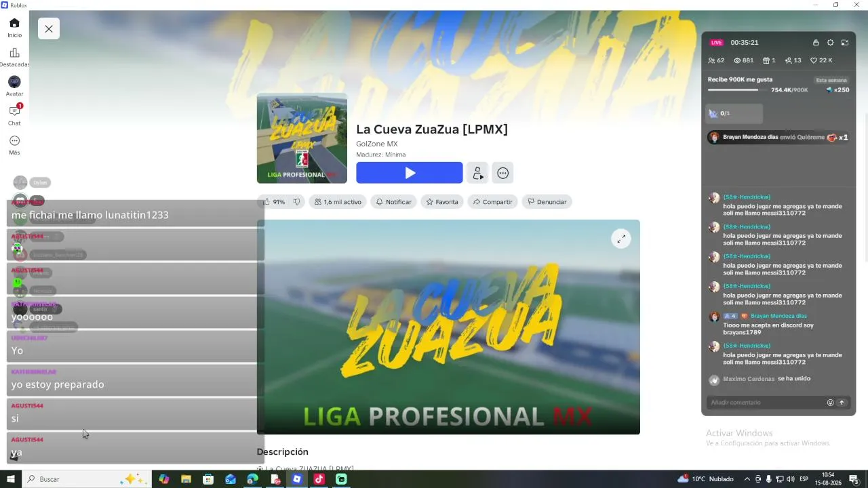Open the emoji picker in comment box
The image size is (868, 488).
click(x=830, y=403)
